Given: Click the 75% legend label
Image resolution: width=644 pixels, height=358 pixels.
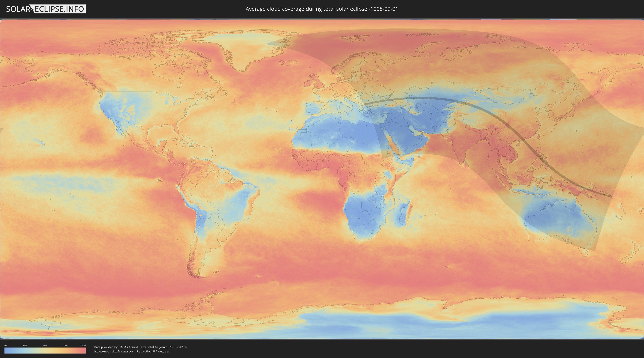Looking at the screenshot, I should click(x=65, y=345).
